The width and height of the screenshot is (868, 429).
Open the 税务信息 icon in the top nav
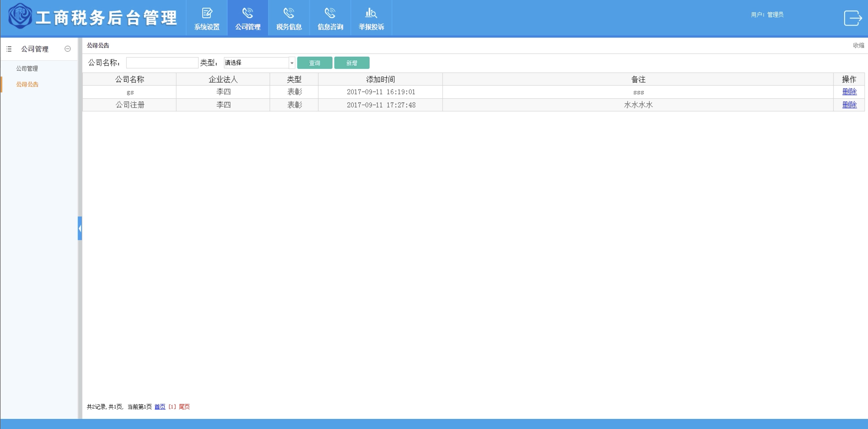289,14
